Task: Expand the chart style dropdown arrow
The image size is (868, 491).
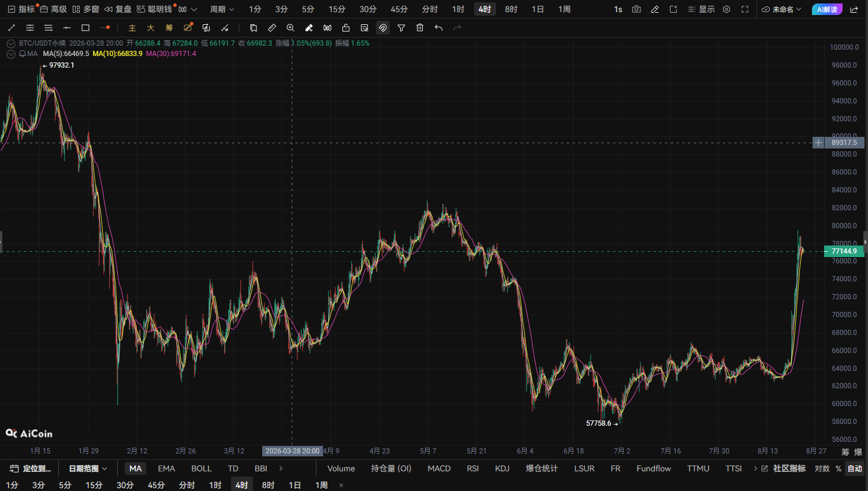Action: (x=194, y=9)
